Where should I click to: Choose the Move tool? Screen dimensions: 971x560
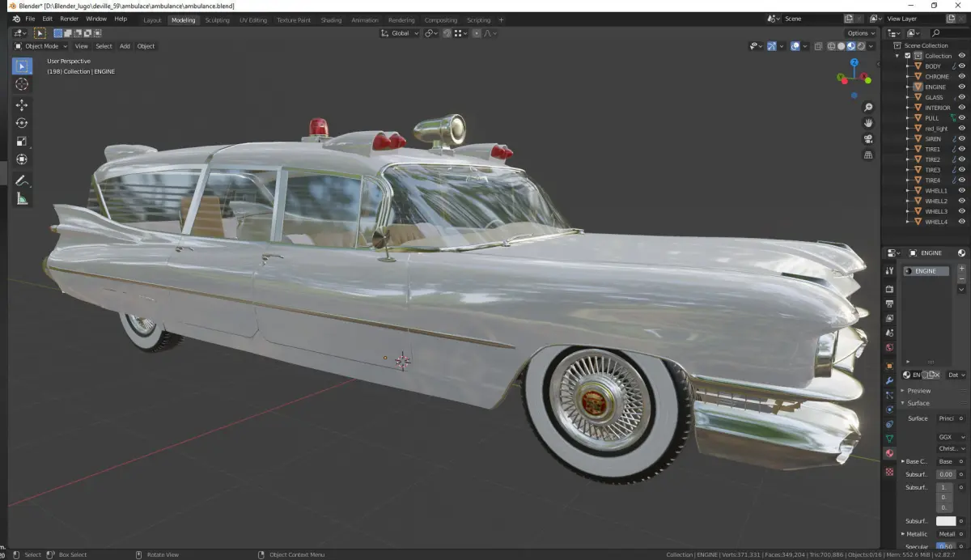tap(22, 105)
